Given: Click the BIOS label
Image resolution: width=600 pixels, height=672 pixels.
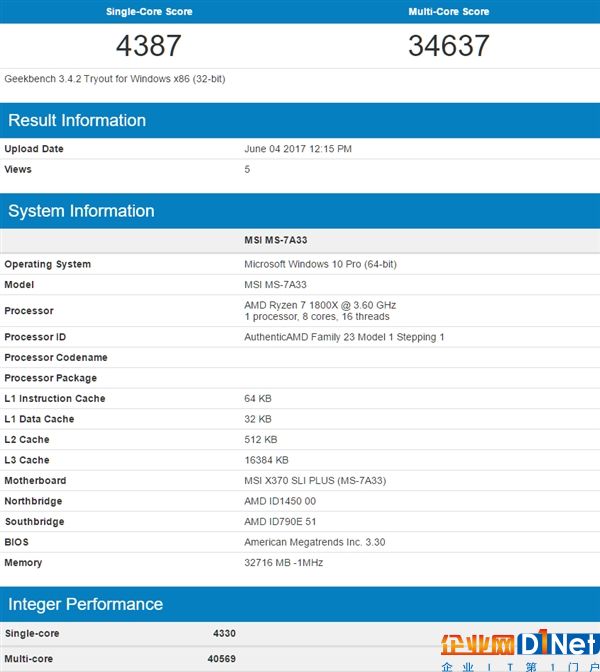Looking at the screenshot, I should [x=16, y=542].
